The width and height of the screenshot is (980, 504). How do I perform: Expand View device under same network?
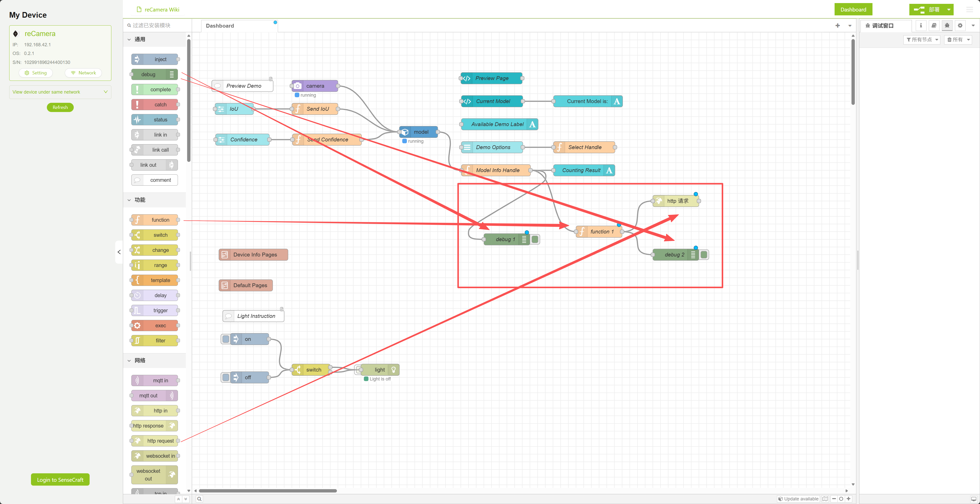(60, 92)
